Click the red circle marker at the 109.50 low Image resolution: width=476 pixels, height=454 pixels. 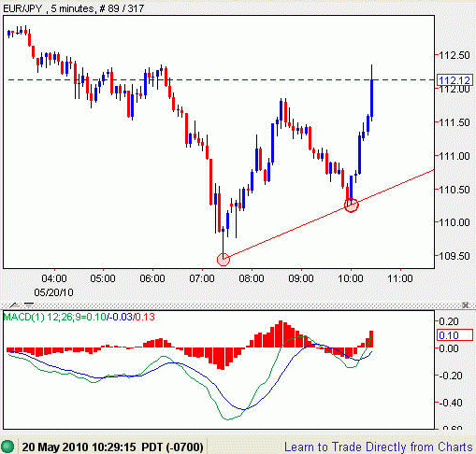click(224, 259)
